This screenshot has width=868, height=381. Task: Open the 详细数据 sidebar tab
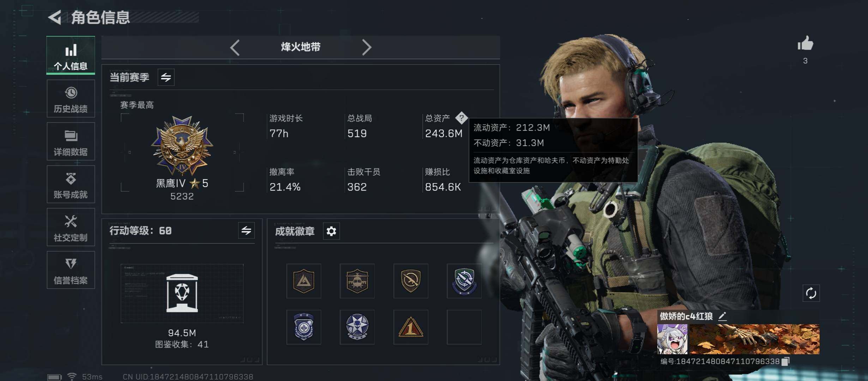[71, 142]
